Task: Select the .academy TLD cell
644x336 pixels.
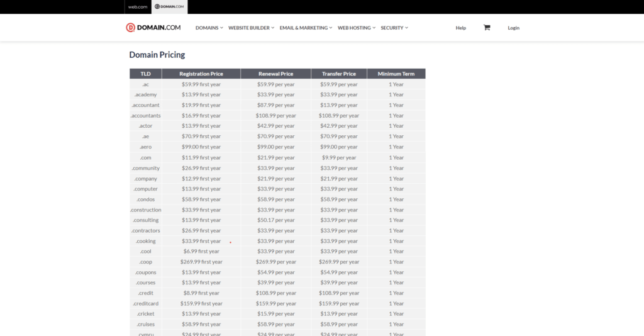Action: click(x=146, y=94)
